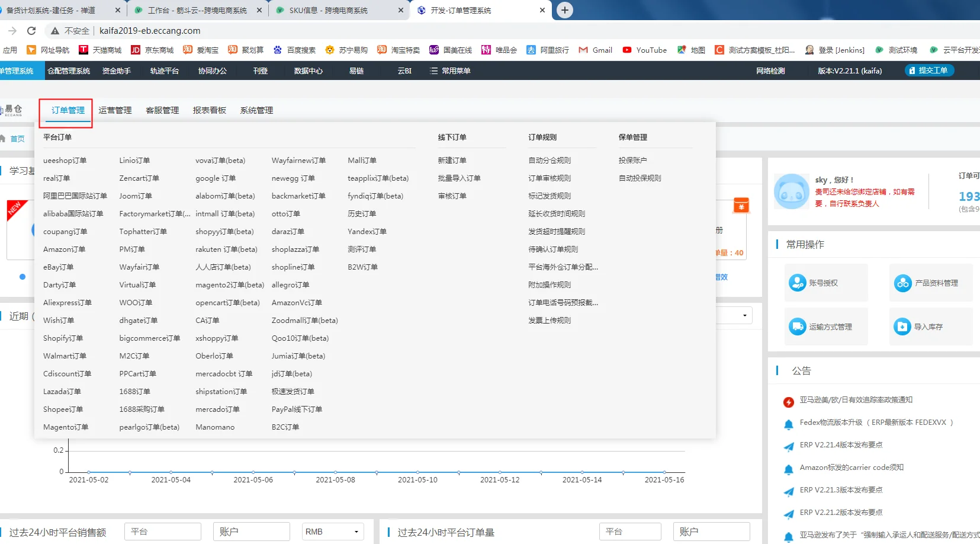Open the RMB currency dropdown
This screenshot has width=980, height=544.
click(333, 532)
